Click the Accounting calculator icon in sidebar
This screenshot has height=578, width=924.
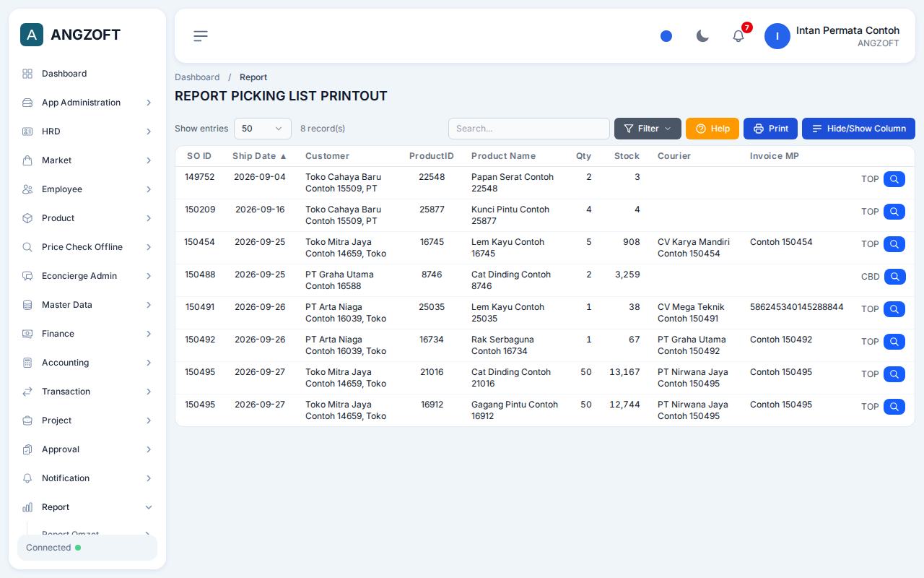27,363
